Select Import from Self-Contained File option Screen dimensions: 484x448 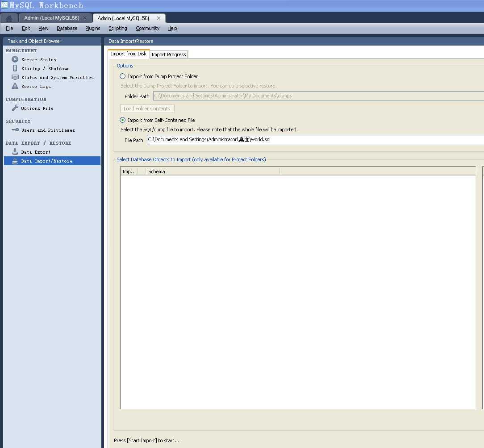point(122,120)
